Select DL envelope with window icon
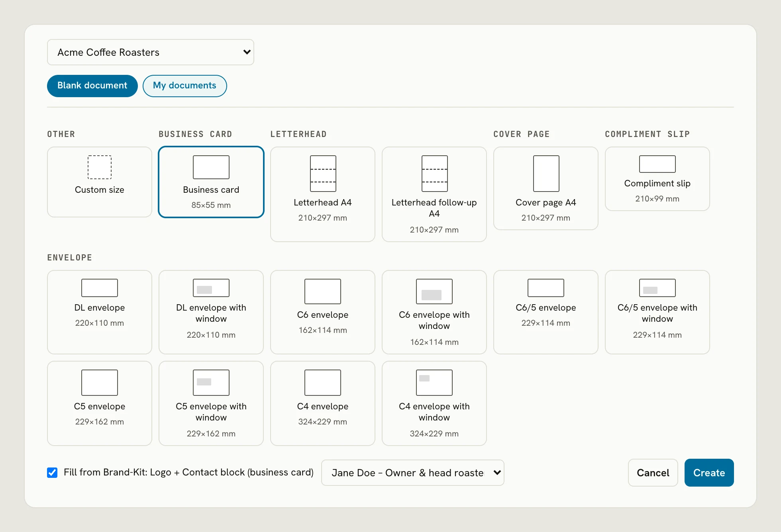Image resolution: width=781 pixels, height=532 pixels. click(x=211, y=288)
